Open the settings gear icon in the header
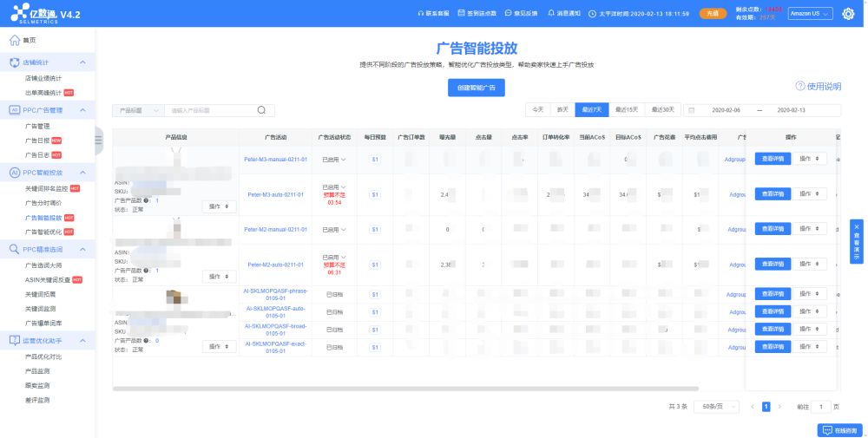This screenshot has width=868, height=438. (848, 14)
